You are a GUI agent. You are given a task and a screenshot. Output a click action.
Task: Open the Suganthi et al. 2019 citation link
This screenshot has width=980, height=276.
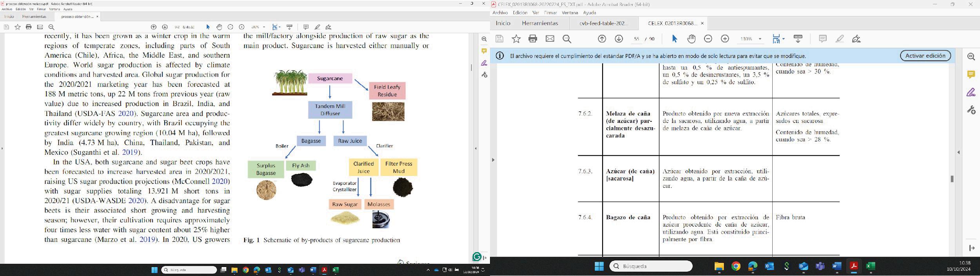point(131,152)
